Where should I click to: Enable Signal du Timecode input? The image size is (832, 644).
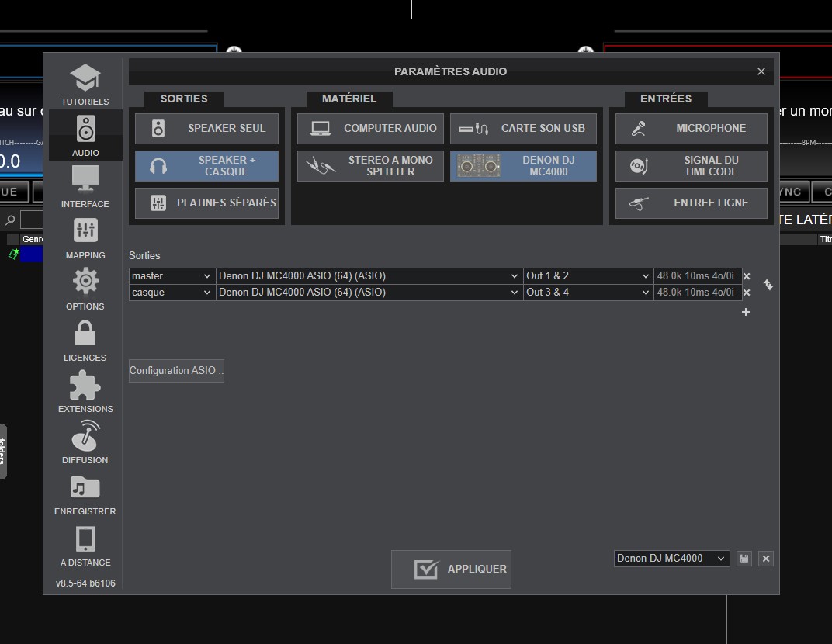[x=692, y=166]
